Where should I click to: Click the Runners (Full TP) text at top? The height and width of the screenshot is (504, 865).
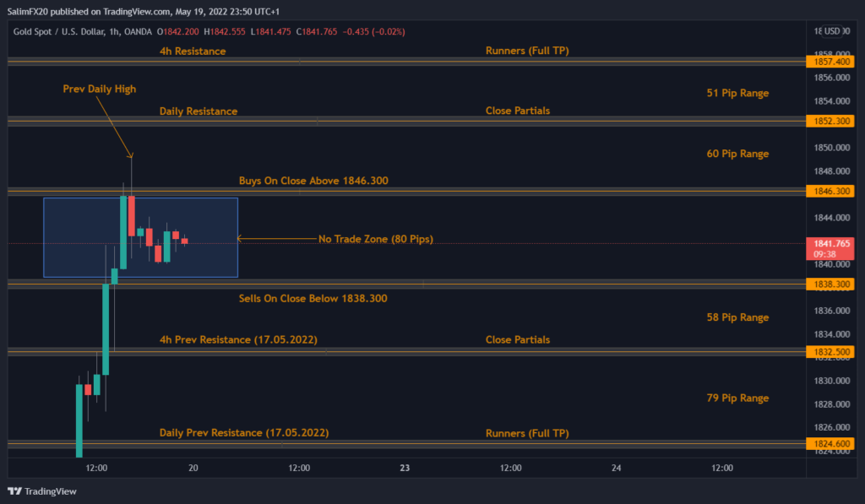click(529, 51)
